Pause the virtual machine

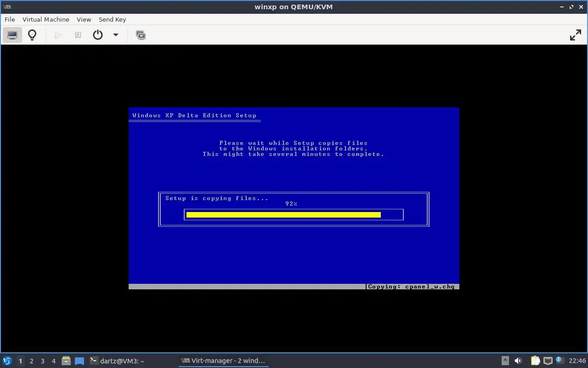point(78,35)
